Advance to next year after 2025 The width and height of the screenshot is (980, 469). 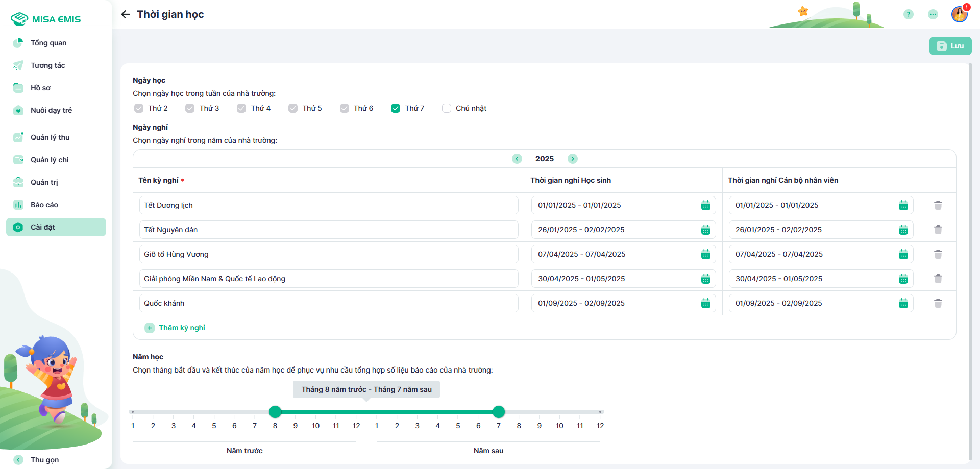coord(573,159)
